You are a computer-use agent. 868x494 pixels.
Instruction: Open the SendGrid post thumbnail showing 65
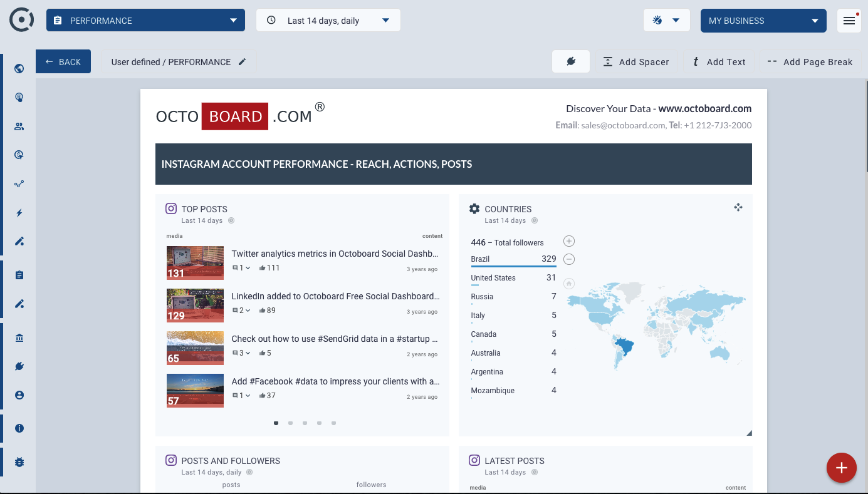click(x=195, y=348)
